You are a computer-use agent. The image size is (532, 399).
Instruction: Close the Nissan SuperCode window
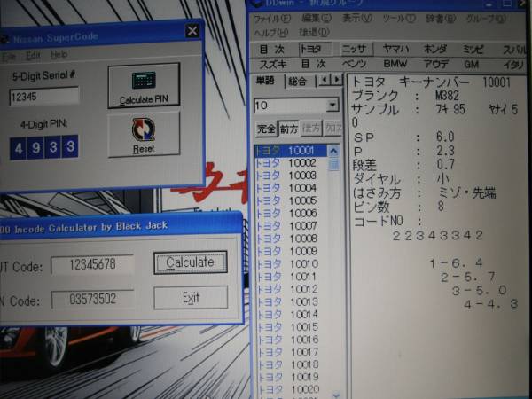pos(192,31)
